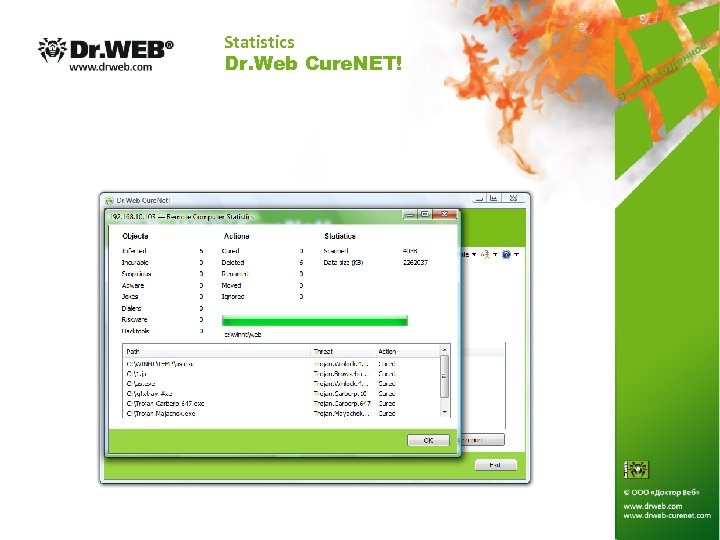
Task: Click the Exit button in CureNet window
Action: (x=495, y=465)
